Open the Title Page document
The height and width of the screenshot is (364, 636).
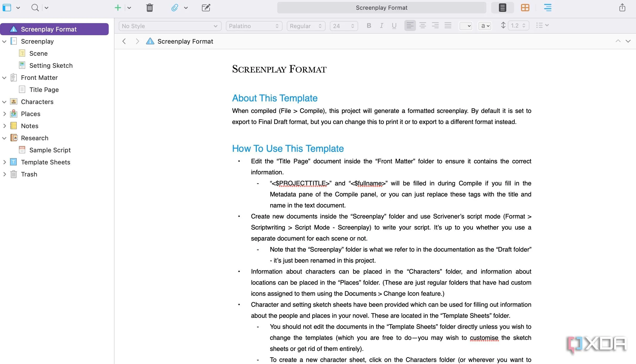tap(44, 90)
